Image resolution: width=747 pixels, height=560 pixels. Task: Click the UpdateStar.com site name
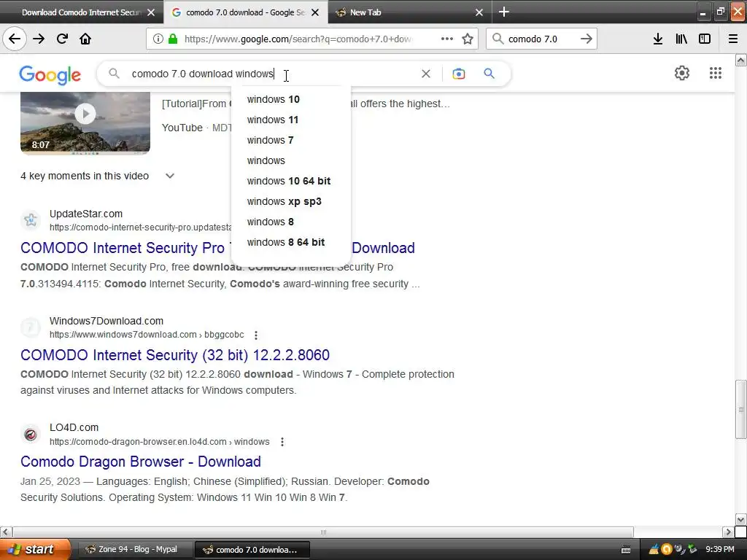click(x=86, y=214)
